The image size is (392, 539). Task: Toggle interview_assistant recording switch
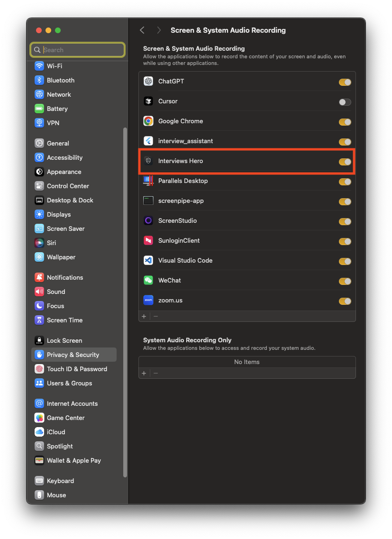click(x=345, y=142)
